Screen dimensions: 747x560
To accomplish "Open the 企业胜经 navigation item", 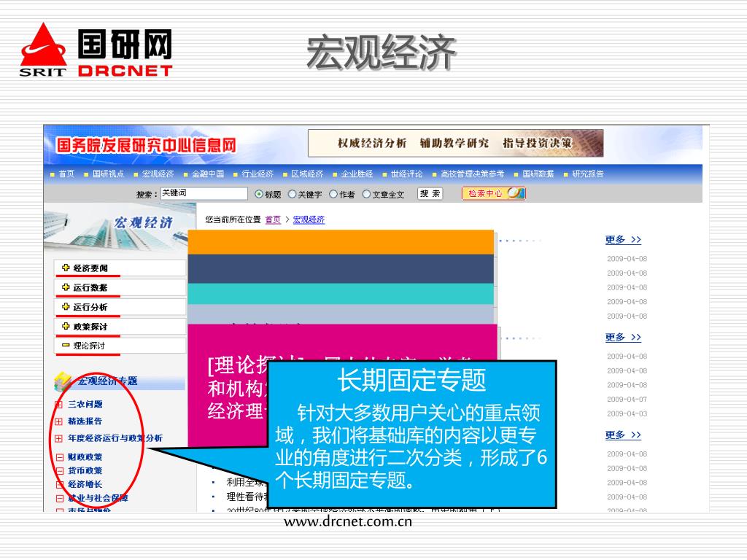I will pyautogui.click(x=357, y=174).
